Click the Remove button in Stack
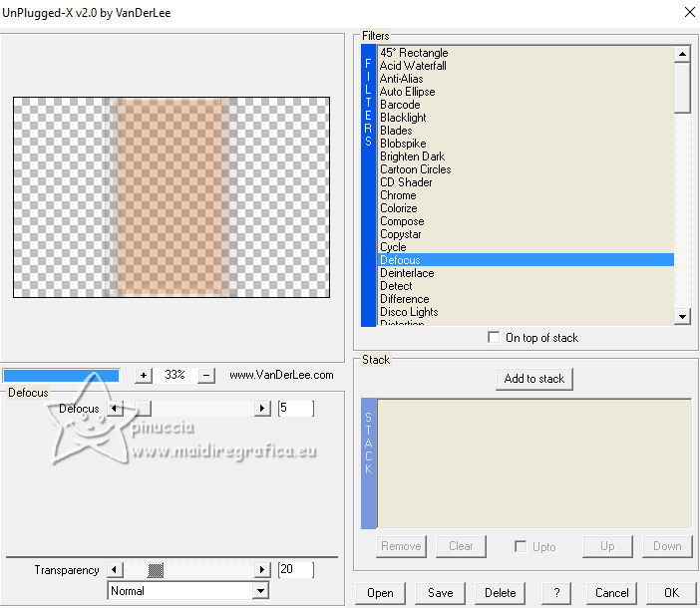 tap(401, 546)
